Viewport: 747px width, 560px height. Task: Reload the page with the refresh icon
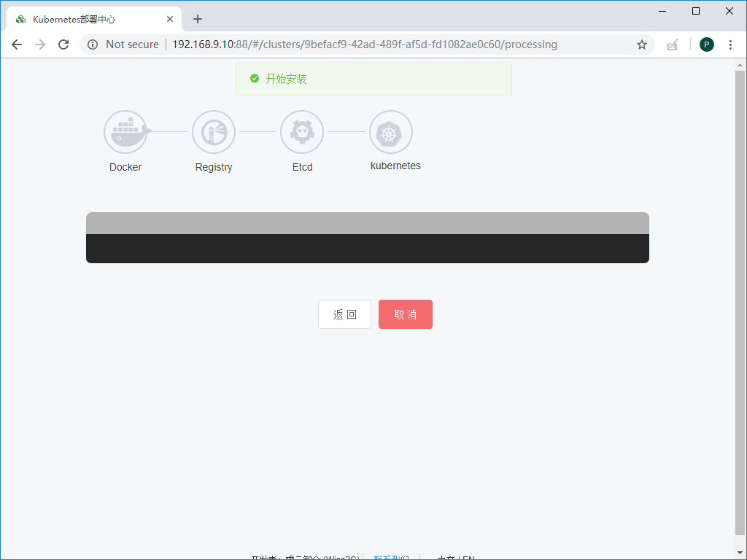coord(63,44)
